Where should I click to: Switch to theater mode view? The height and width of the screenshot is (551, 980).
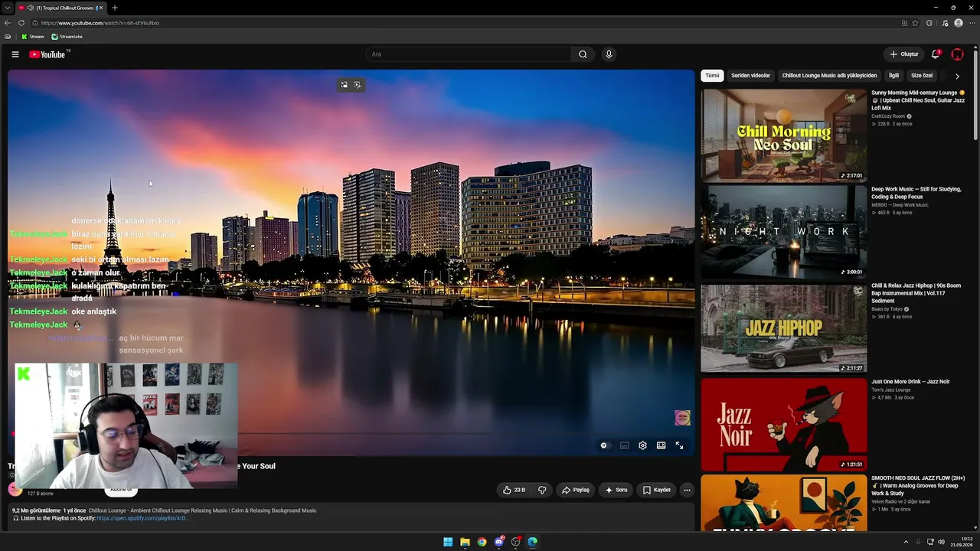pos(661,445)
